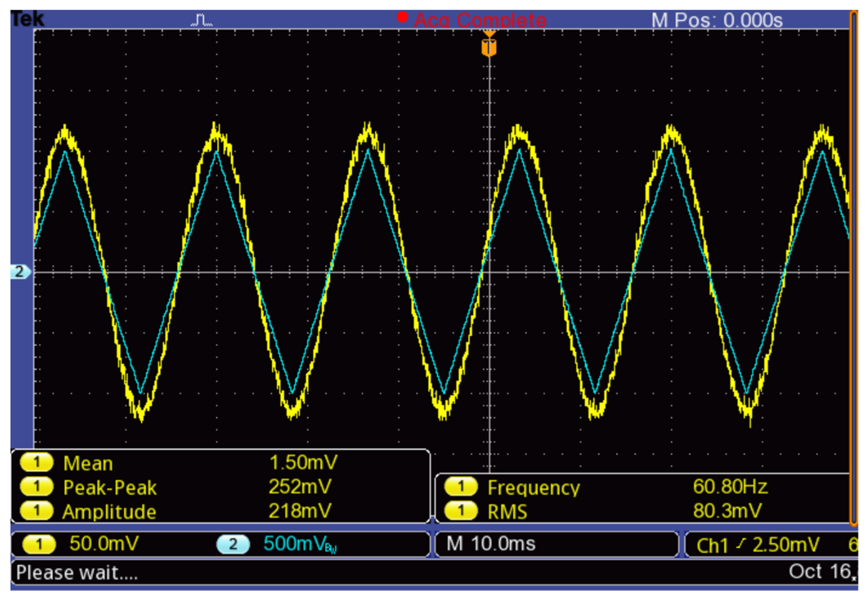Click the channel 1 badge beside RMS
868x600 pixels.
pos(461,511)
